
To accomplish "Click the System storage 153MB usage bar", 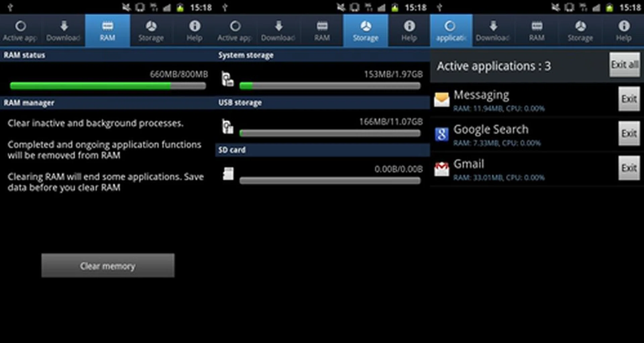I will coord(330,86).
